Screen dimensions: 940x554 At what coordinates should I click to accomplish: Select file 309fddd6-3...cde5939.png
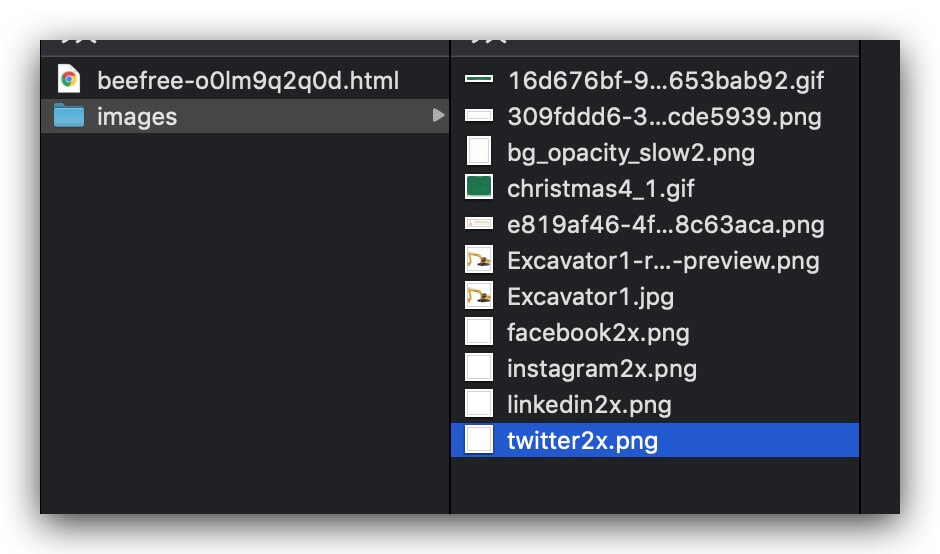[664, 116]
